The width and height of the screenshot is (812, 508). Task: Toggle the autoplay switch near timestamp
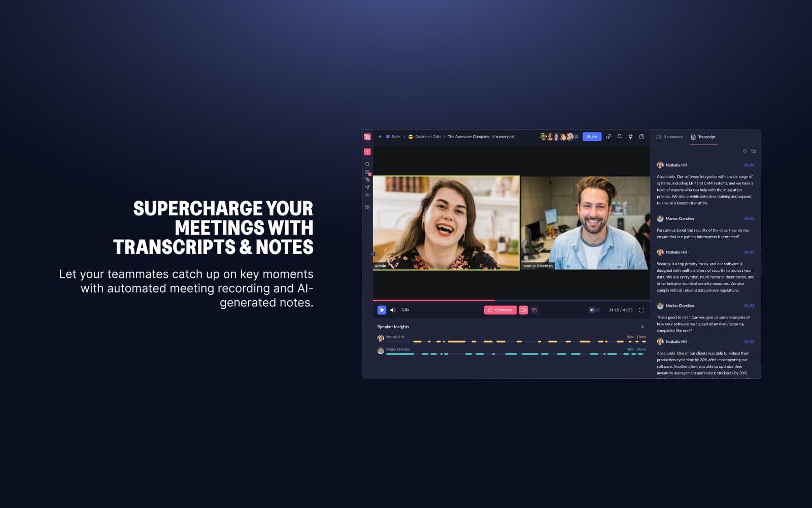(594, 310)
